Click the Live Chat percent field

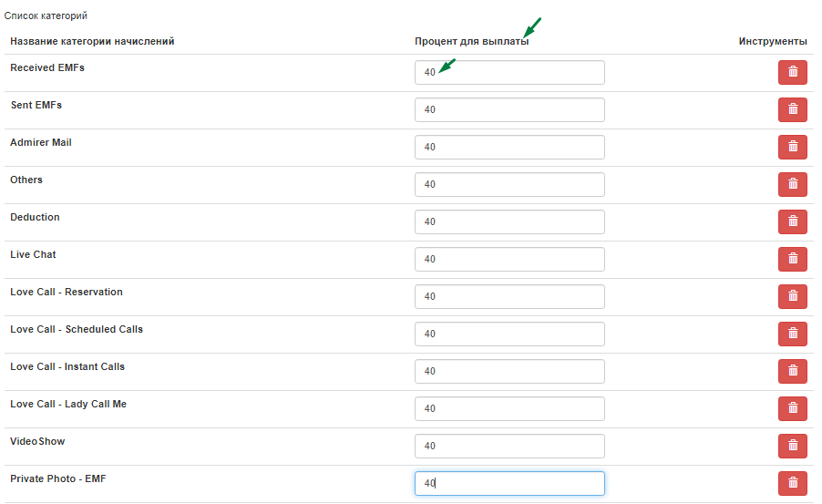509,259
